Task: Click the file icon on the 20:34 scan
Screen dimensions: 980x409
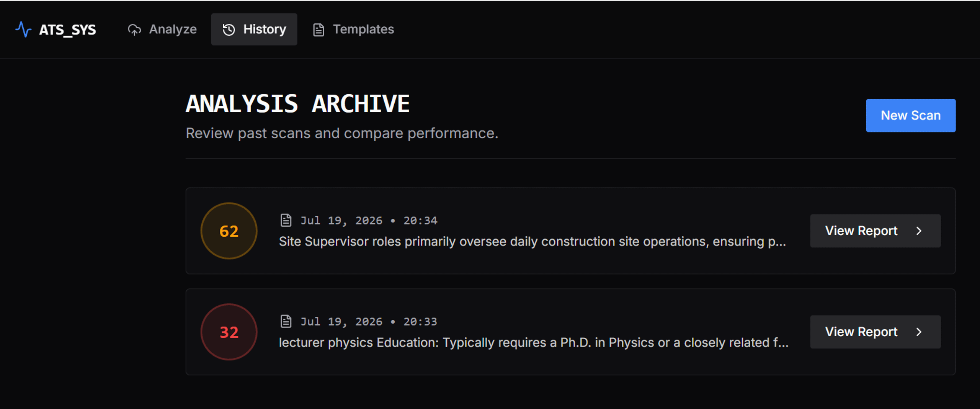Action: [286, 220]
